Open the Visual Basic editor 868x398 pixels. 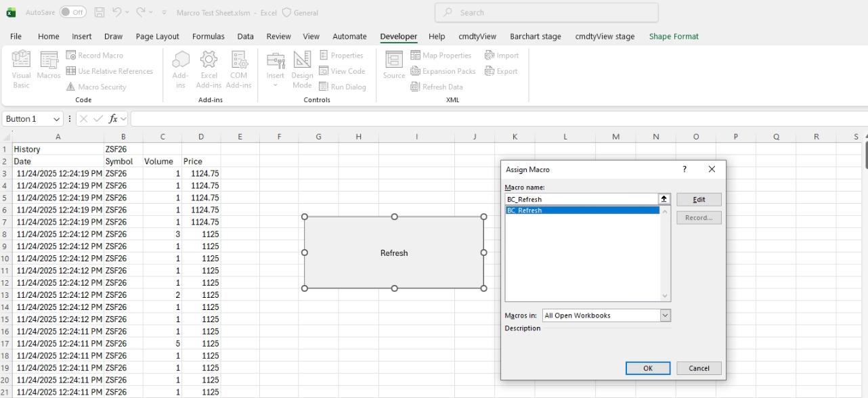coord(21,69)
